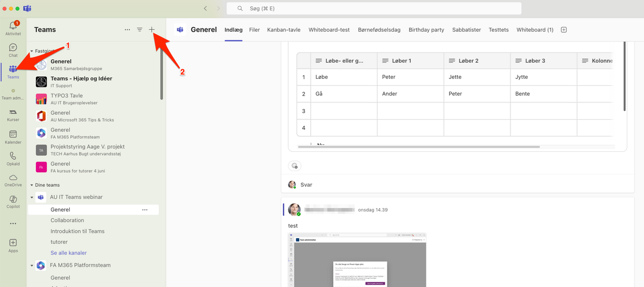Click the Generel channel team icon in header
This screenshot has height=287, width=644.
click(x=180, y=30)
